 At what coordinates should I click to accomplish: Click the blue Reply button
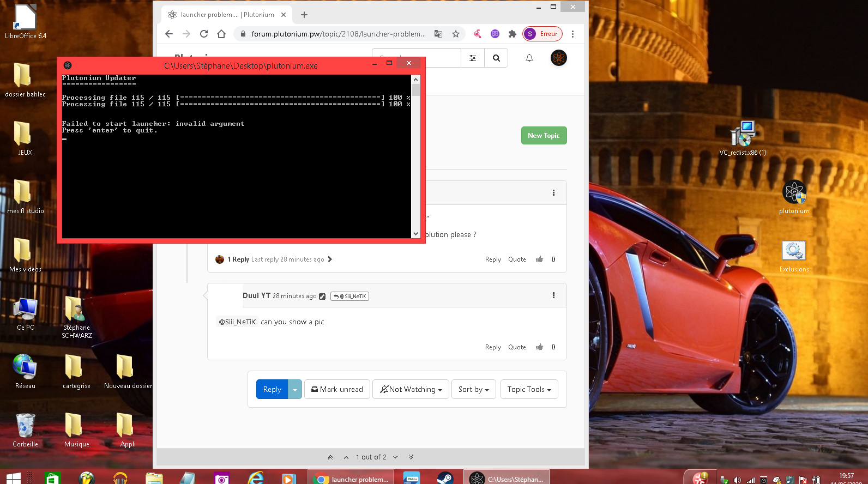272,389
